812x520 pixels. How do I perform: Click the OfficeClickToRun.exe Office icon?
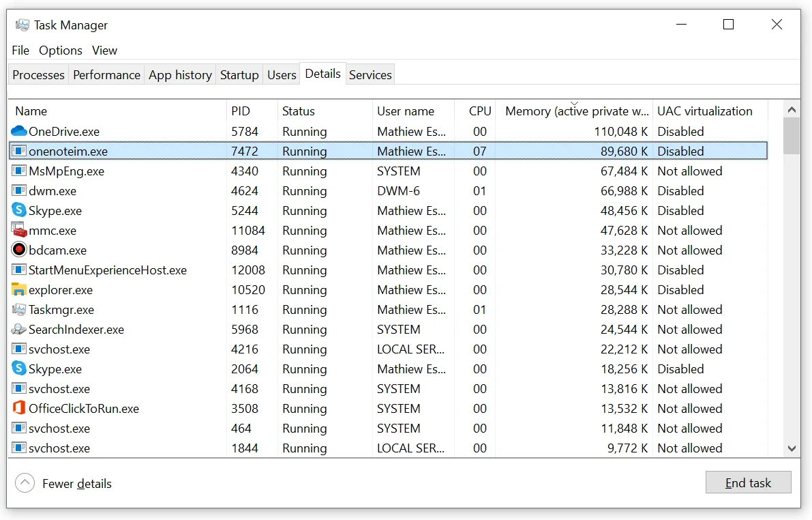(x=19, y=408)
